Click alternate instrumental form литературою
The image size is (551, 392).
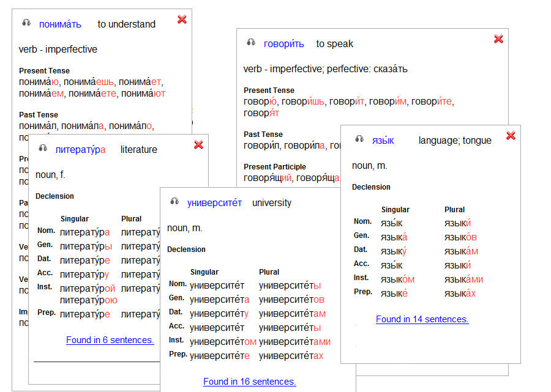pyautogui.click(x=89, y=300)
